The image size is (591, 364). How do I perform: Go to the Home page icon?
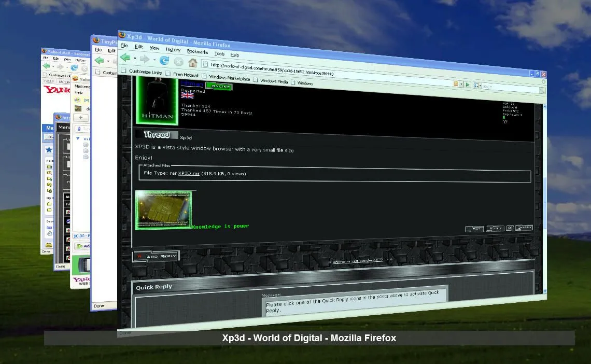192,63
